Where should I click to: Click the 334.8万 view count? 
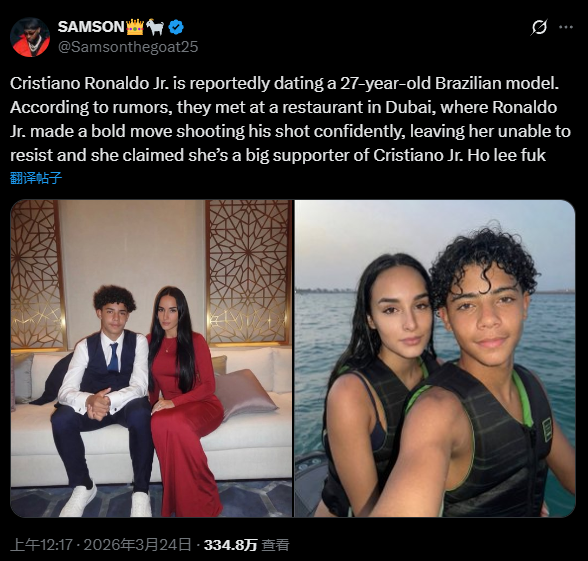pyautogui.click(x=231, y=544)
